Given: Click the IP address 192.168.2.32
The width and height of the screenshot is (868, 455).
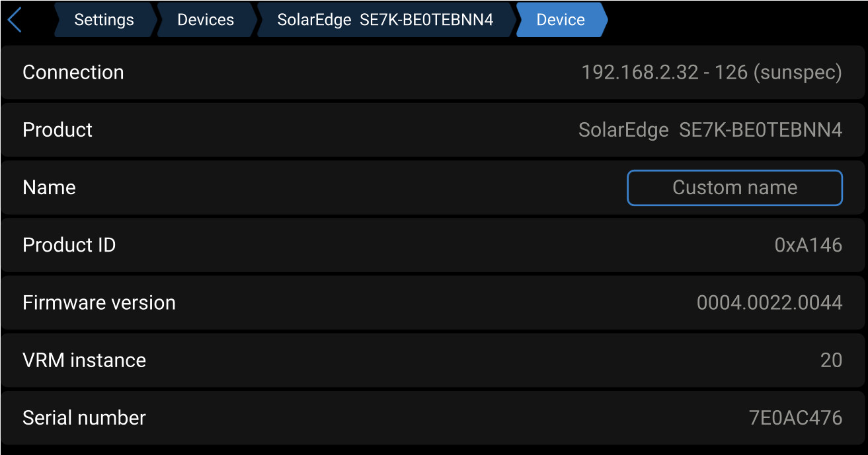Looking at the screenshot, I should [639, 73].
